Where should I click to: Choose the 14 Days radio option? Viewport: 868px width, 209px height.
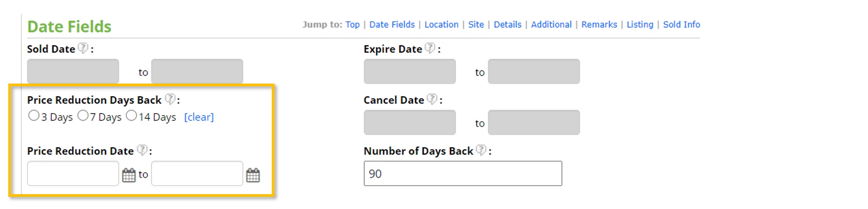(131, 116)
